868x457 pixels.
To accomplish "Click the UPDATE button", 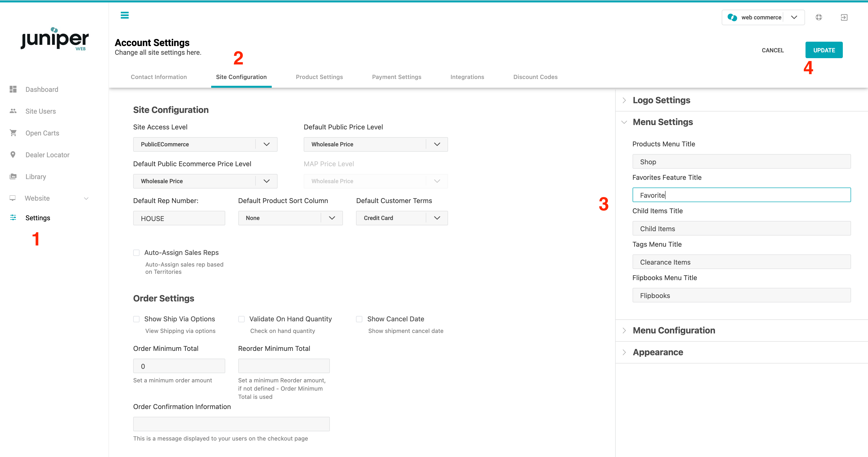I will pyautogui.click(x=824, y=50).
